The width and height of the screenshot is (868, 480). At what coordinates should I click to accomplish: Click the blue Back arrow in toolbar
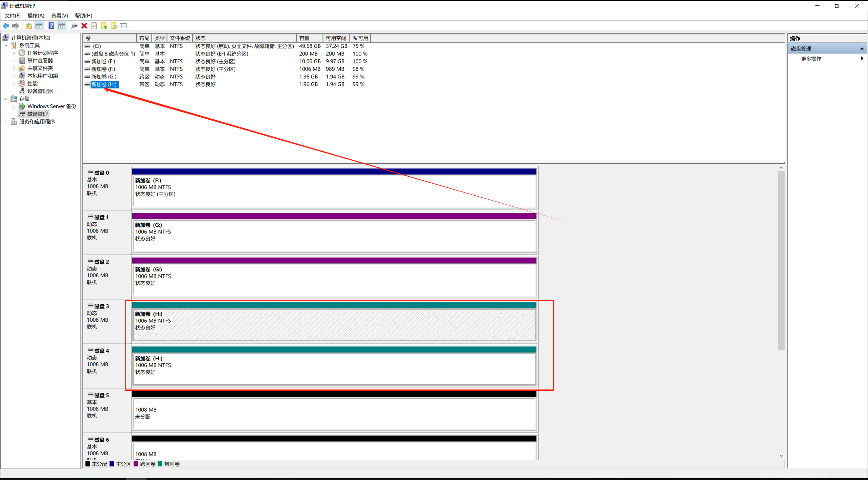(6, 26)
